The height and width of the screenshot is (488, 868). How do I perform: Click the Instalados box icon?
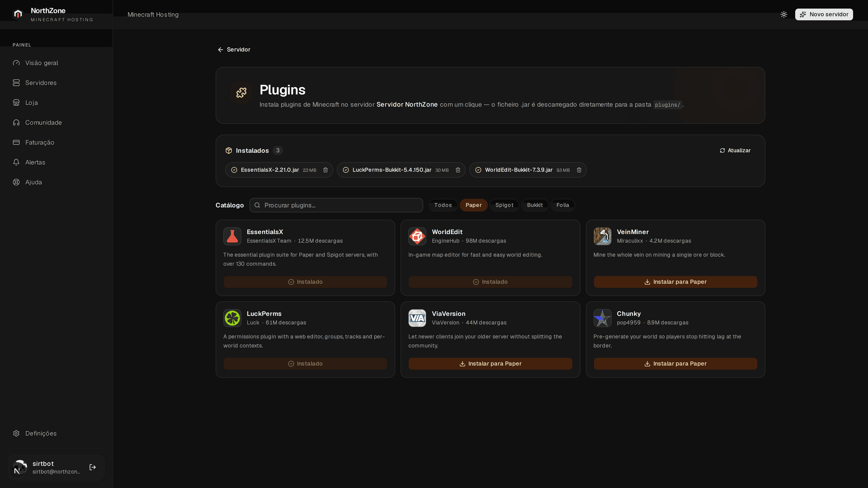[229, 150]
